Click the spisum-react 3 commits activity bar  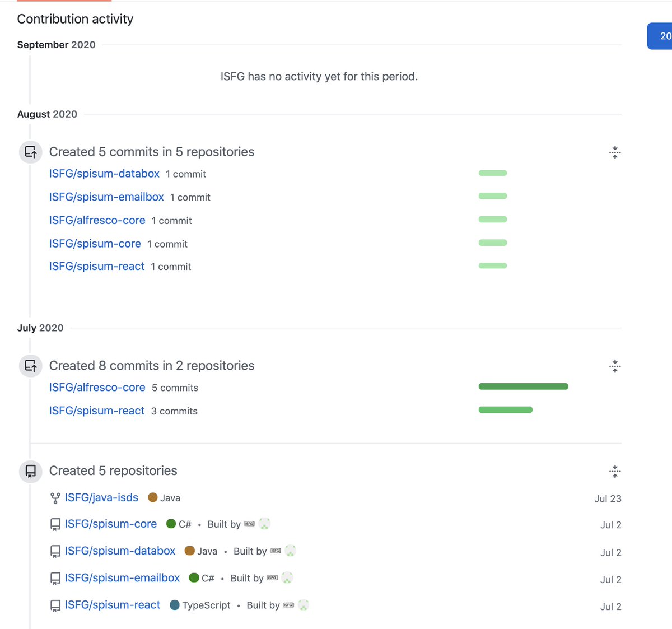(506, 410)
